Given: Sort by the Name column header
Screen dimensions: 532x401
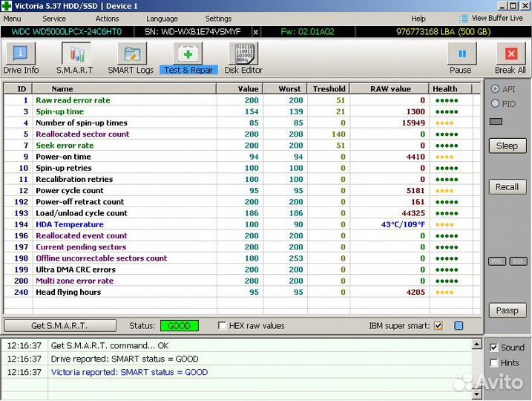Looking at the screenshot, I should point(125,89).
